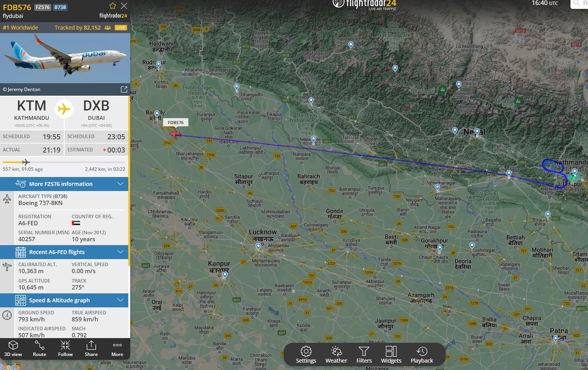Open the Widgets panel
Image resolution: width=588 pixels, height=370 pixels.
tap(391, 355)
